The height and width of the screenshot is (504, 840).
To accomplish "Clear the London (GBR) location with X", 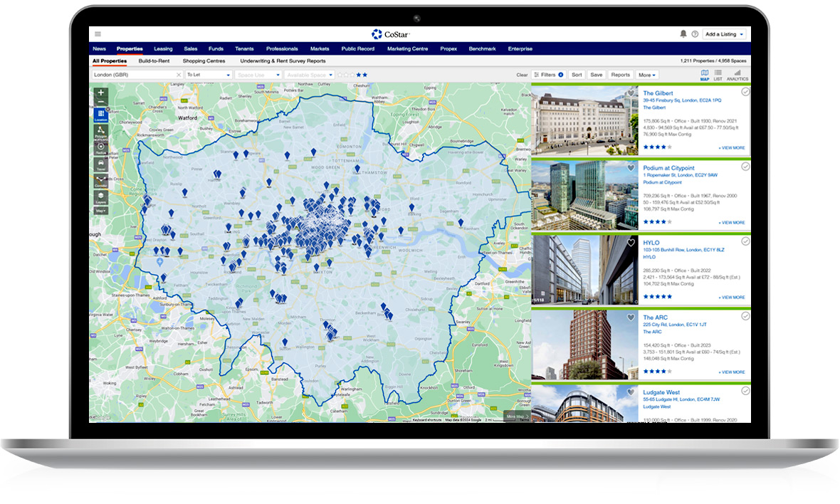I will 179,75.
